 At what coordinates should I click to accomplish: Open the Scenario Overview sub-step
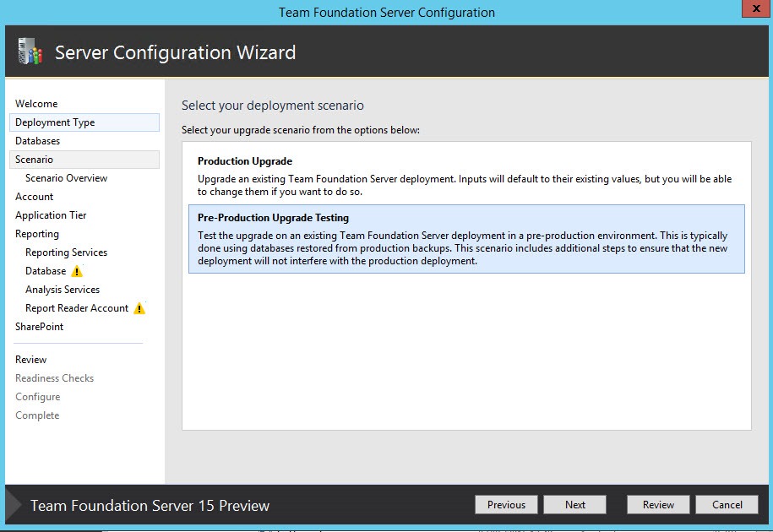[66, 178]
